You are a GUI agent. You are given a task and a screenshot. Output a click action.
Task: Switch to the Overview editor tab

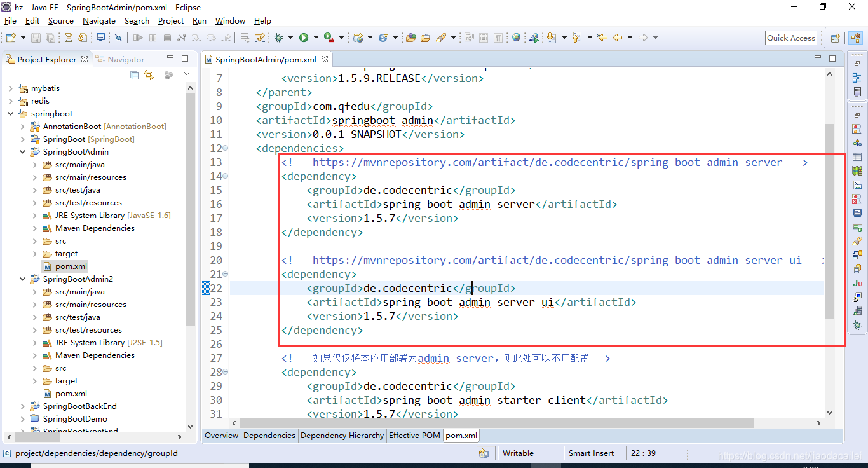pos(221,436)
